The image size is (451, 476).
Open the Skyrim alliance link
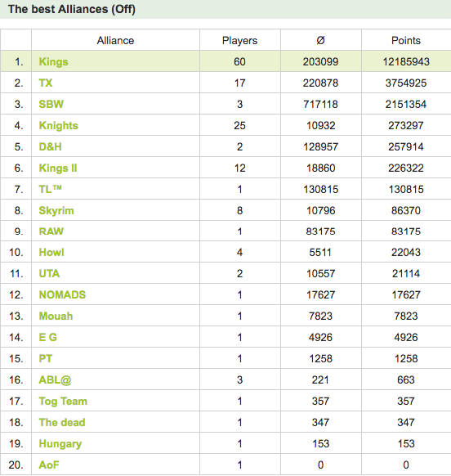[56, 210]
